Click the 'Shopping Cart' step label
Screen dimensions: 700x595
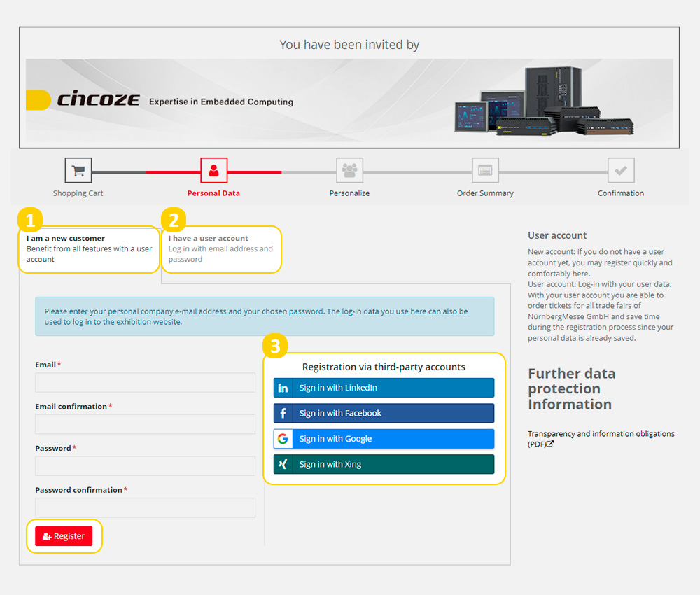[78, 193]
